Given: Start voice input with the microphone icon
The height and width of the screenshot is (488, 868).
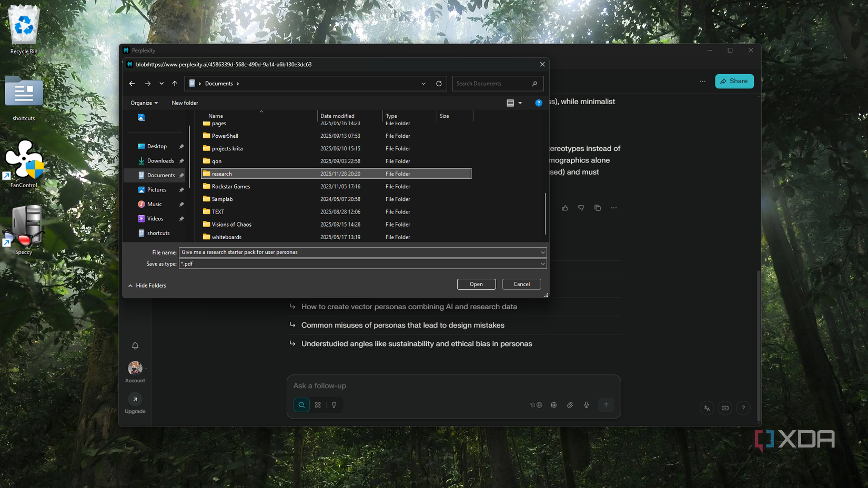Looking at the screenshot, I should (586, 405).
